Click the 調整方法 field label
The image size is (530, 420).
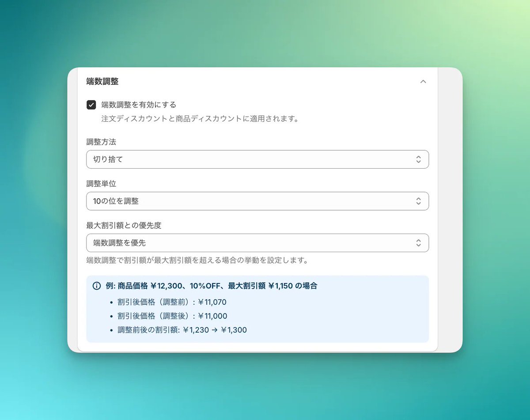pos(101,142)
